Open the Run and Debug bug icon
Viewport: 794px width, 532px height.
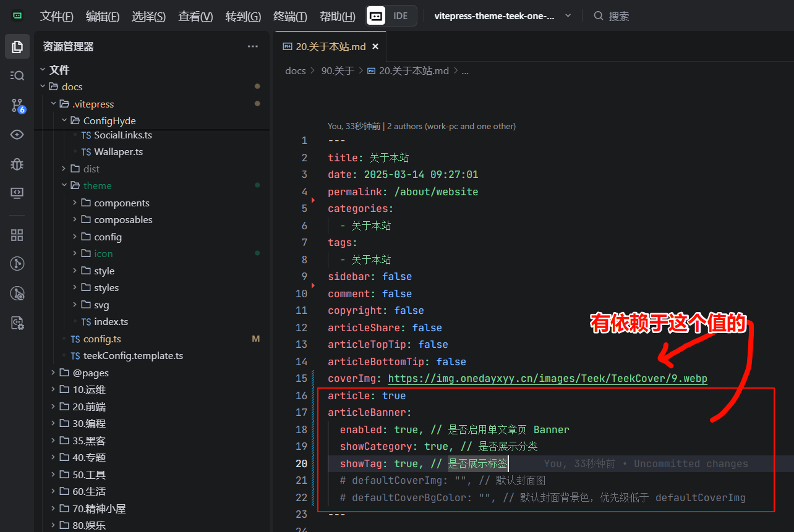(17, 164)
